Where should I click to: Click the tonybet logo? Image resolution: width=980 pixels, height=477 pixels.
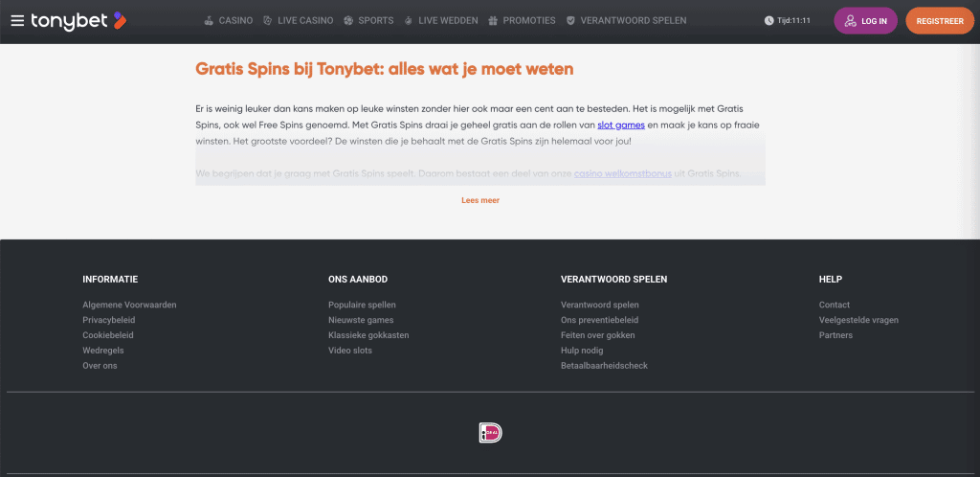[x=78, y=21]
